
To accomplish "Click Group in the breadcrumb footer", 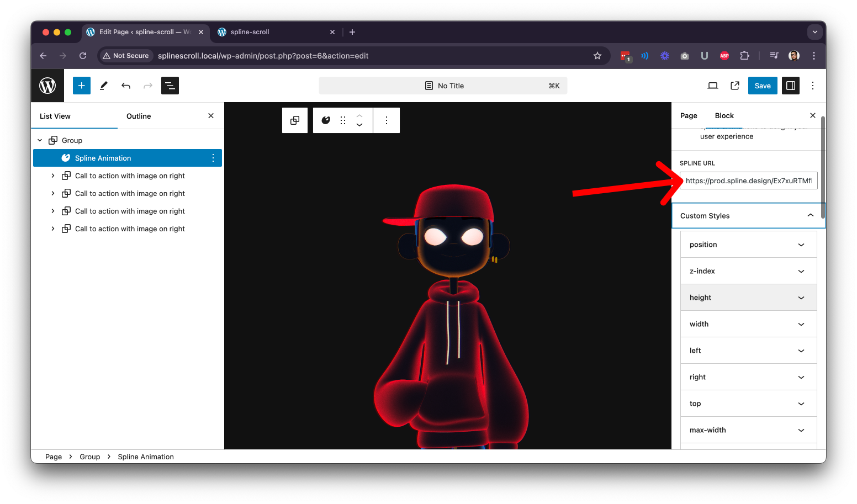I will coord(90,457).
